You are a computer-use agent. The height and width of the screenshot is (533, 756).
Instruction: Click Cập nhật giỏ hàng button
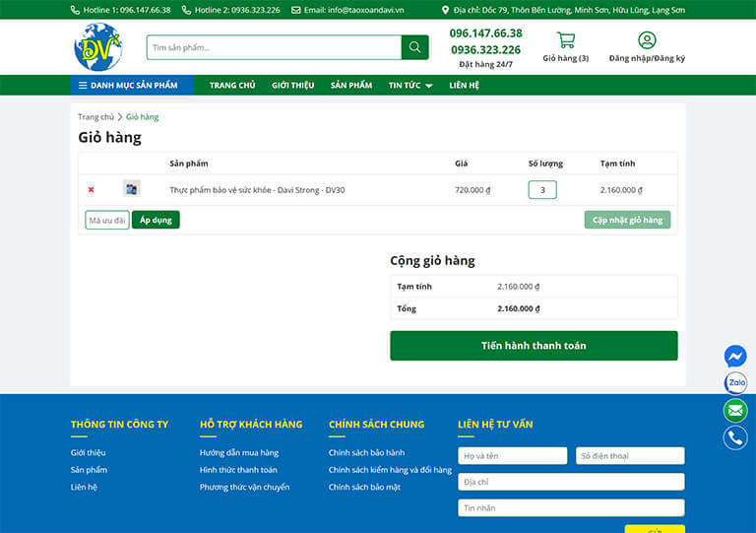627,220
